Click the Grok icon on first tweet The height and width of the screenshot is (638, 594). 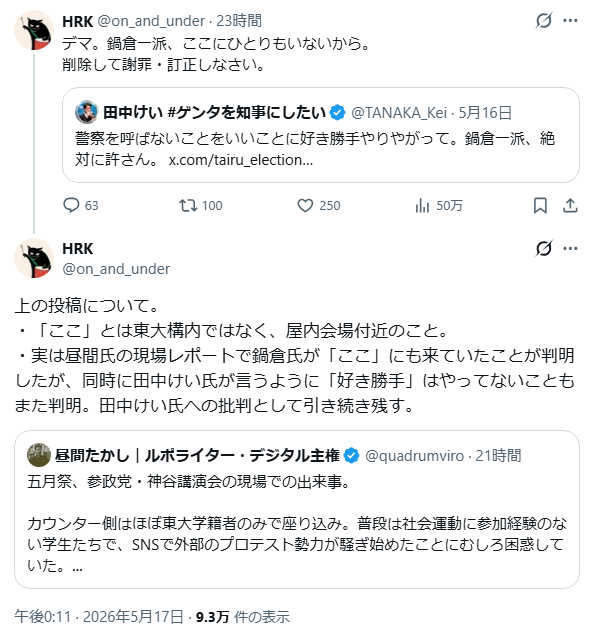[544, 20]
